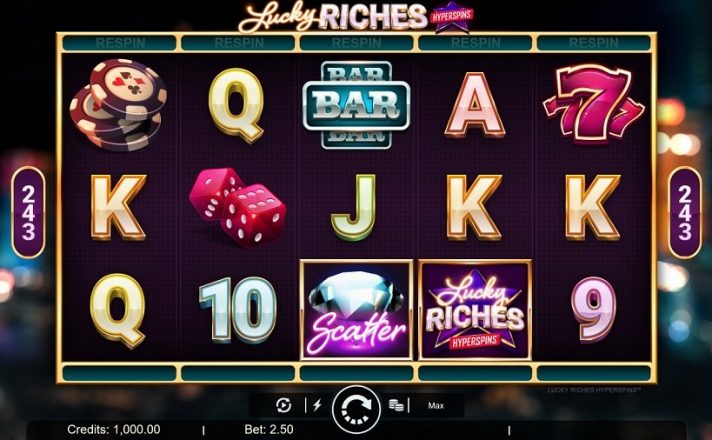Viewport: 712px width, 440px height.
Task: Click the central spin button
Action: pos(356,410)
